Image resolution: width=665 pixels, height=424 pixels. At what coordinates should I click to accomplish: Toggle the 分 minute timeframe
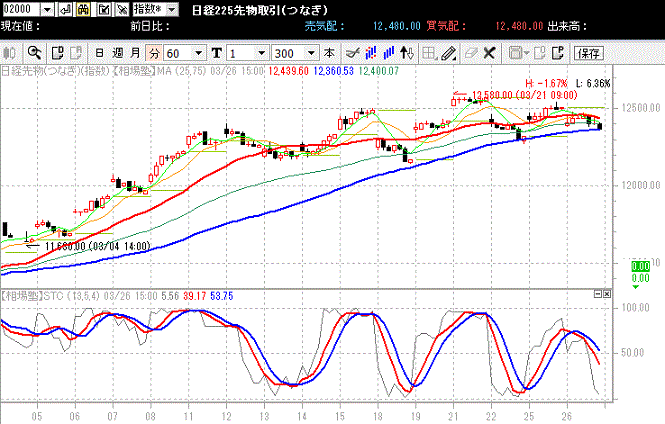pyautogui.click(x=154, y=53)
